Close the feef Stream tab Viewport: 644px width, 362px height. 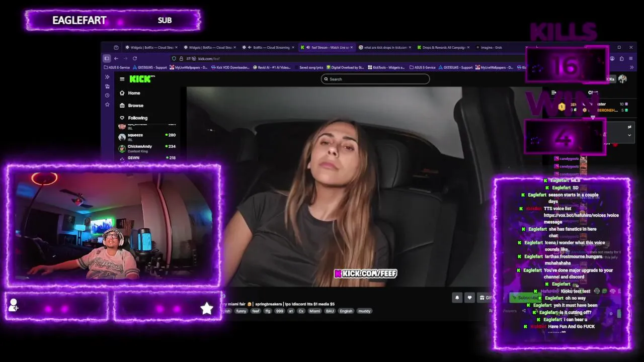click(x=352, y=47)
